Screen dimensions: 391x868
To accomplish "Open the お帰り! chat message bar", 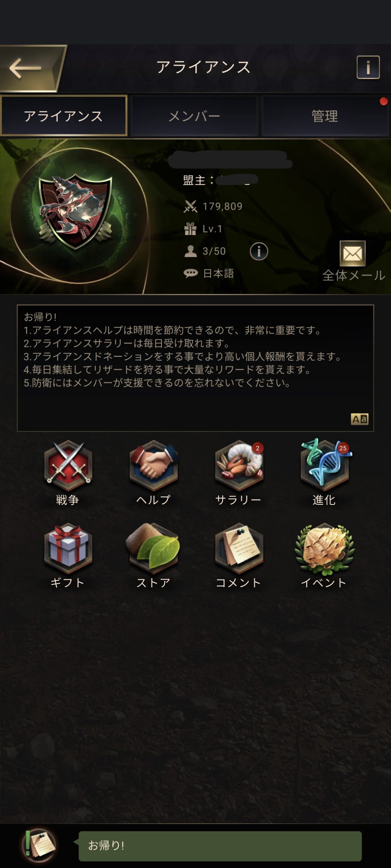I will 220,846.
